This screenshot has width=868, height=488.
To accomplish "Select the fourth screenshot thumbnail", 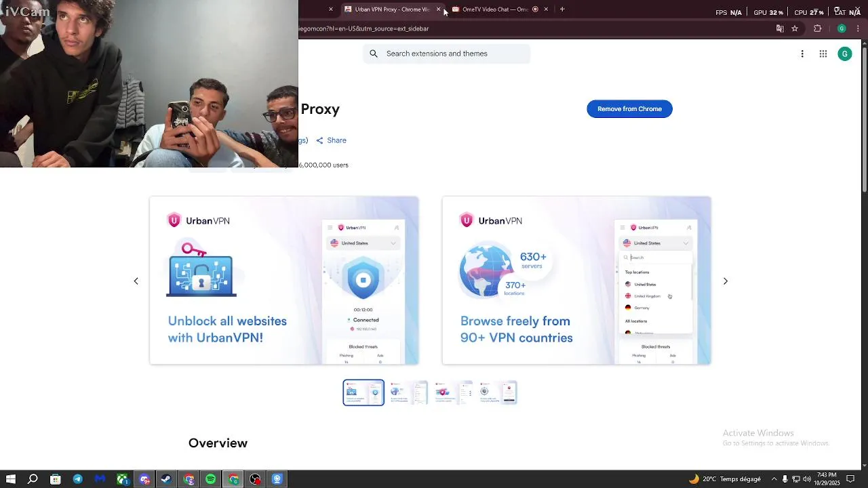I will 498,392.
